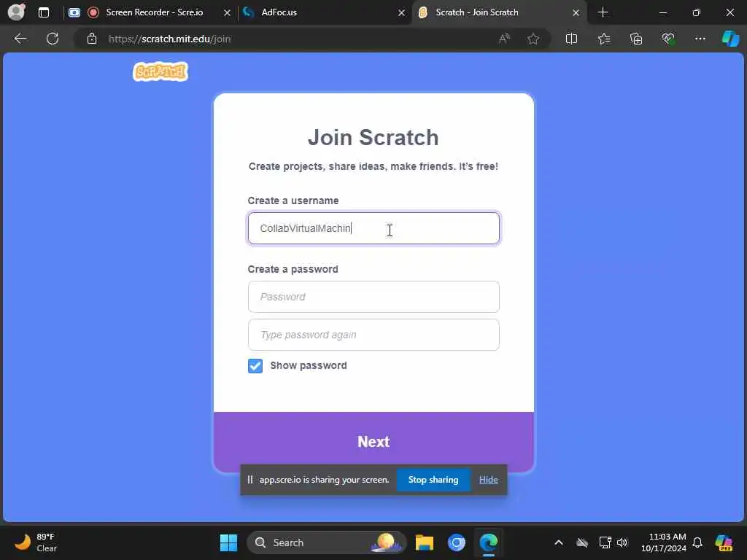Open Split screen icon

[571, 39]
